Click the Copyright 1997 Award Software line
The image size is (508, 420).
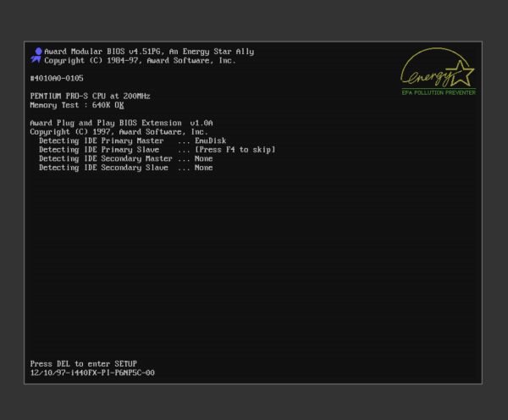(x=119, y=132)
